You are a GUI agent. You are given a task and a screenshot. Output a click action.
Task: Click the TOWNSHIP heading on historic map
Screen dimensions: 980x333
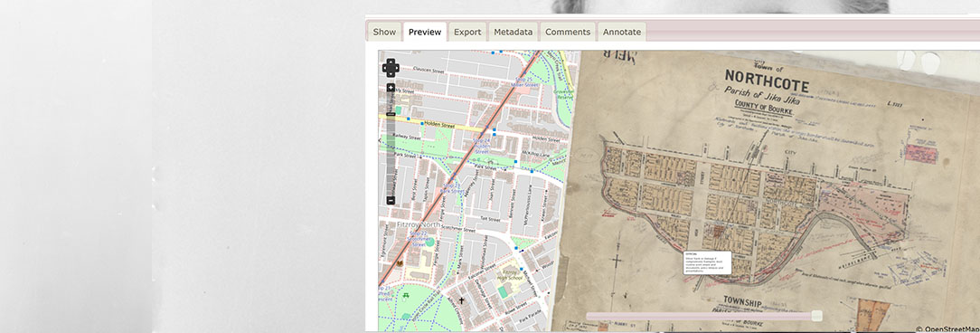[742, 301]
